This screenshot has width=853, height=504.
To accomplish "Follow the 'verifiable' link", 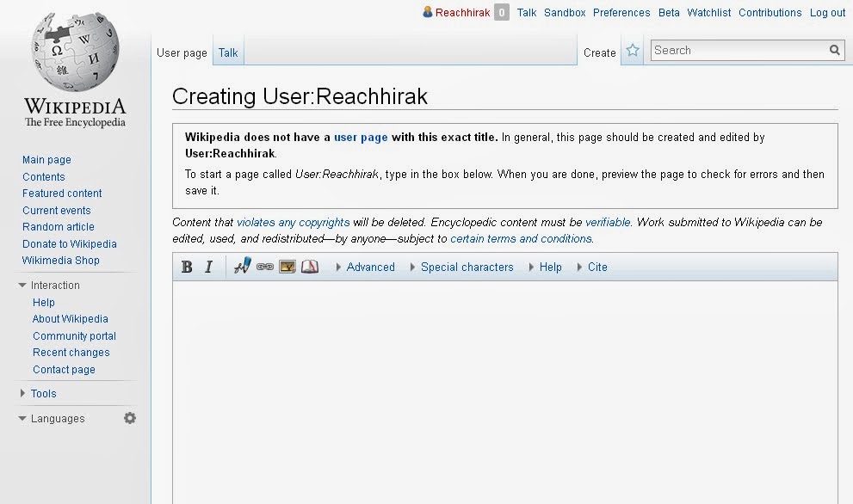I will pos(608,223).
